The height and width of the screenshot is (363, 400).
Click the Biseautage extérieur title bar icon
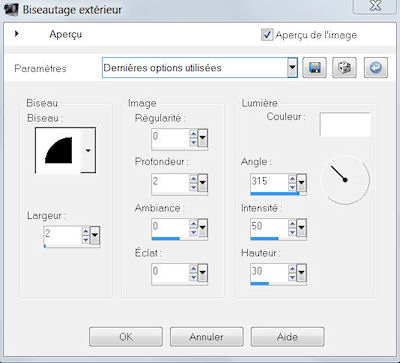(11, 9)
